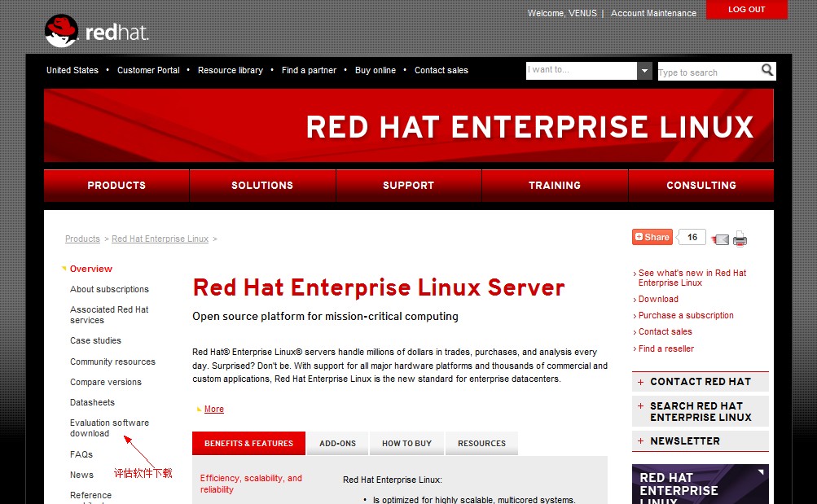Open Associated Red Hat services

(109, 314)
